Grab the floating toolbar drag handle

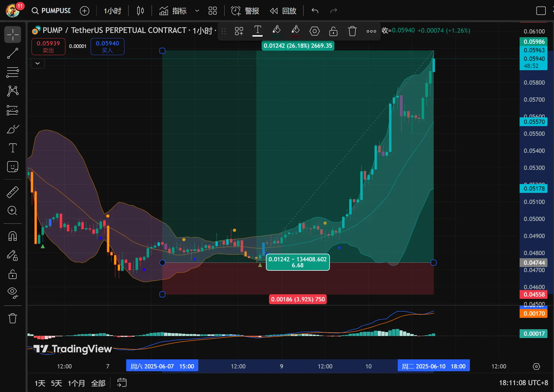[224, 31]
